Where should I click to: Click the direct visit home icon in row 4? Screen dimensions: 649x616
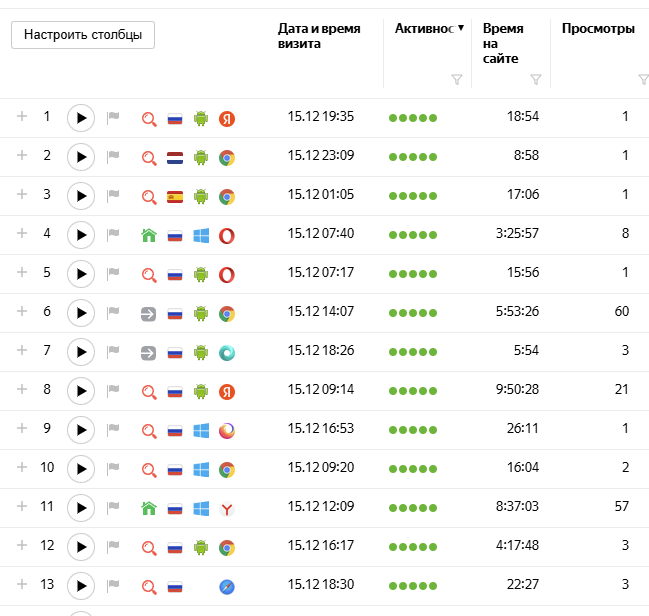tap(149, 235)
